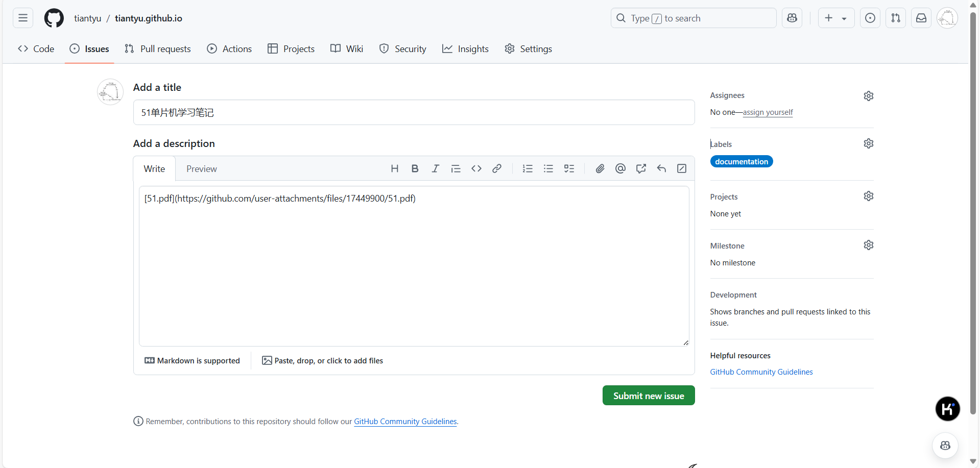Viewport: 980px width, 468px height.
Task: Expand the Milestone settings gear
Action: coord(868,245)
